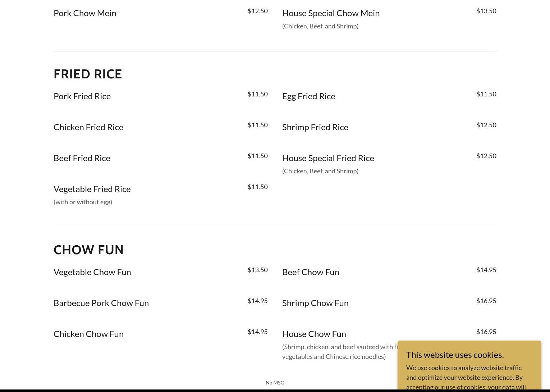Click the $11.50 price for Vegetable Fried Rice

258,187
